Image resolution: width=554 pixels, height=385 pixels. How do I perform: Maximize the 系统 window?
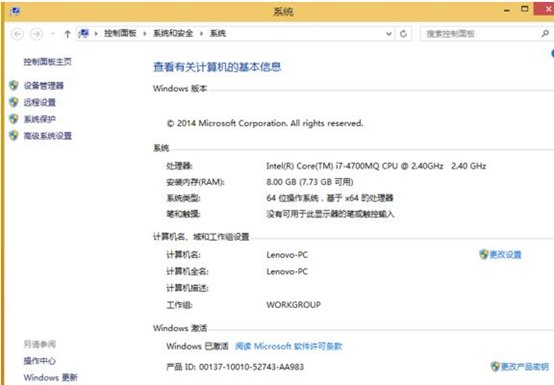(x=525, y=9)
